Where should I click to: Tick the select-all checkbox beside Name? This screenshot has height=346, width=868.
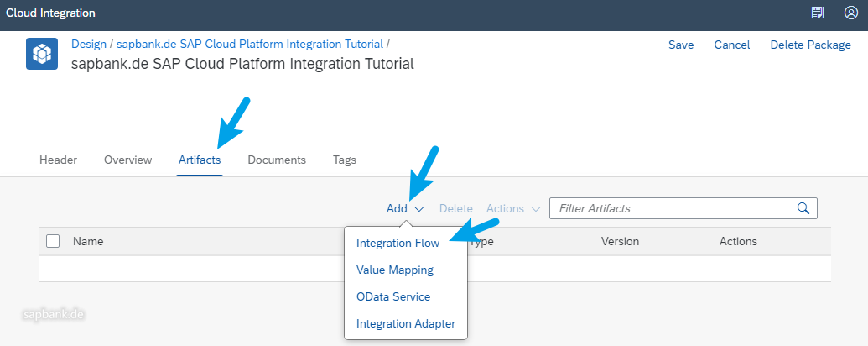click(53, 241)
